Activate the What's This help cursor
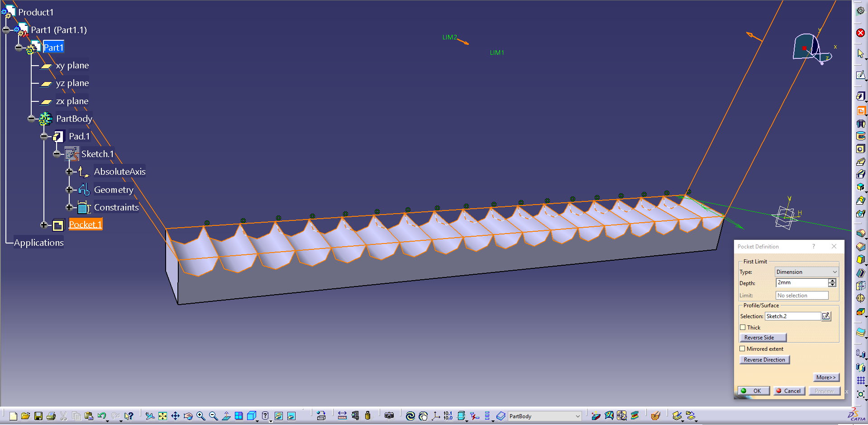The width and height of the screenshot is (868, 425). (x=129, y=416)
